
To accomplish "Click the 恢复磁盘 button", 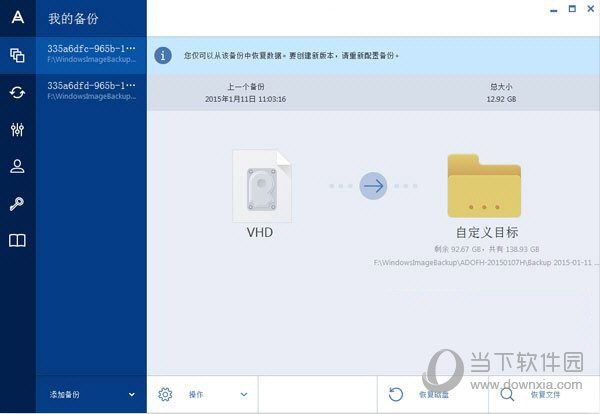I will [x=433, y=394].
